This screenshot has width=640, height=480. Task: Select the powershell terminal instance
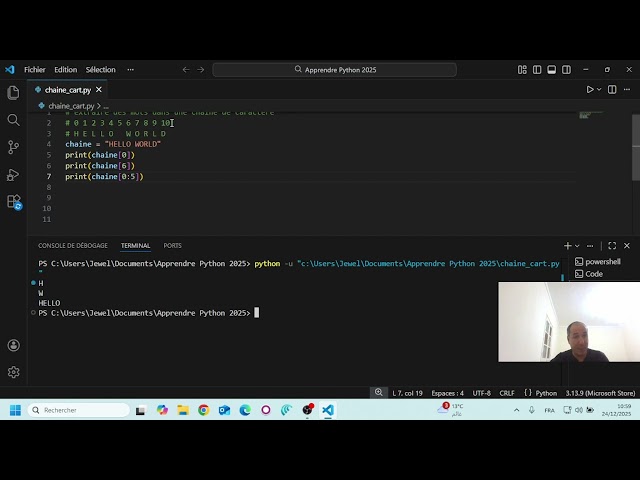point(598,262)
